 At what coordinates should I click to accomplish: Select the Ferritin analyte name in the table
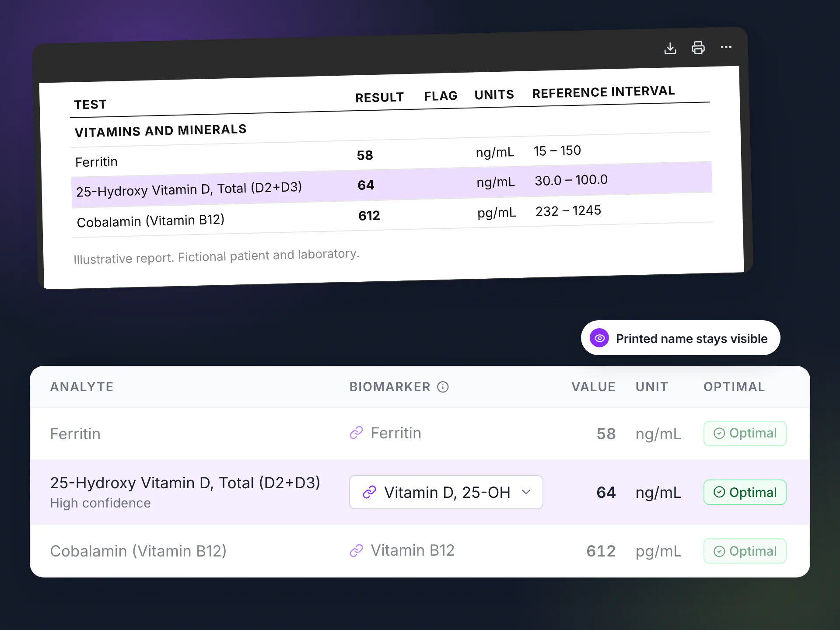[75, 434]
